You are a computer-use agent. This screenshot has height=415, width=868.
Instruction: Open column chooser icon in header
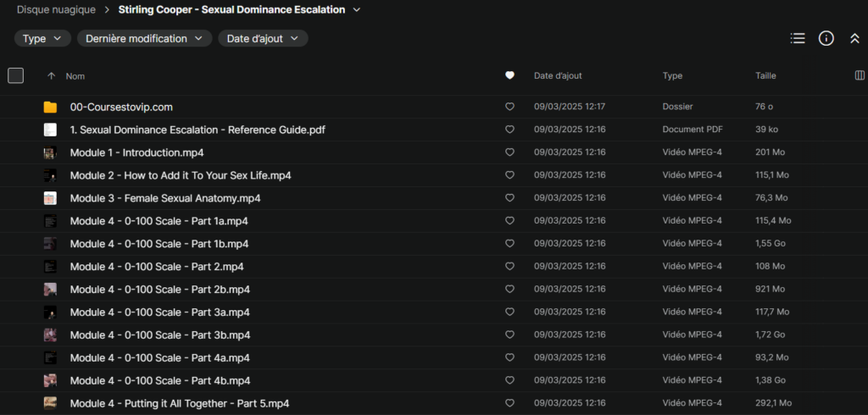point(860,76)
